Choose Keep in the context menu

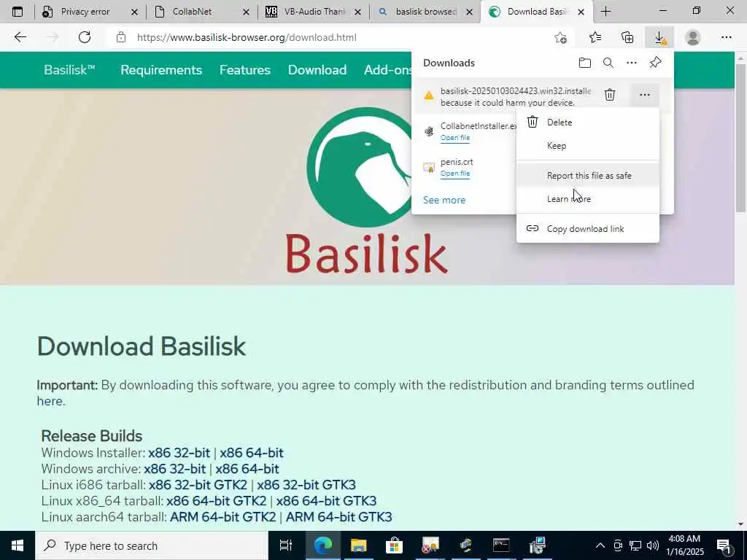point(588,146)
